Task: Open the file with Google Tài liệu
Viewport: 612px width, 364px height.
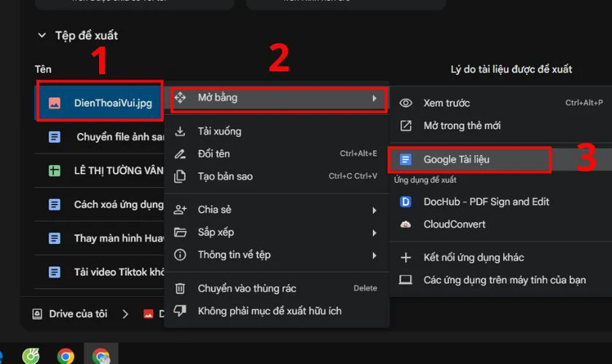Action: tap(501, 159)
